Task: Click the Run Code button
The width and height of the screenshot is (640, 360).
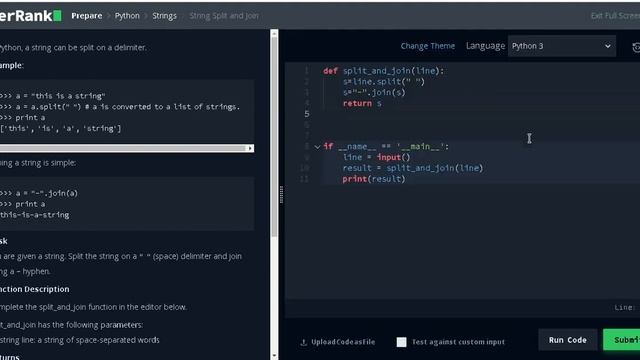Action: [x=567, y=340]
